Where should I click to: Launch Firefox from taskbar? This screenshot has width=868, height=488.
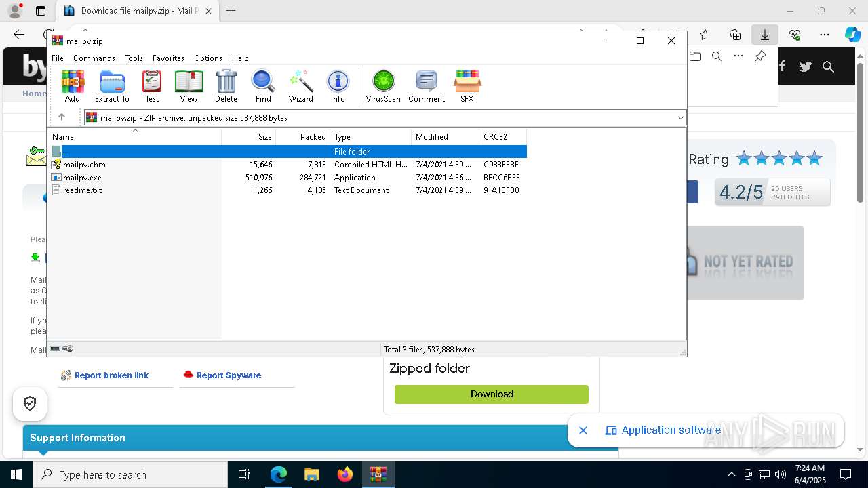tap(345, 474)
